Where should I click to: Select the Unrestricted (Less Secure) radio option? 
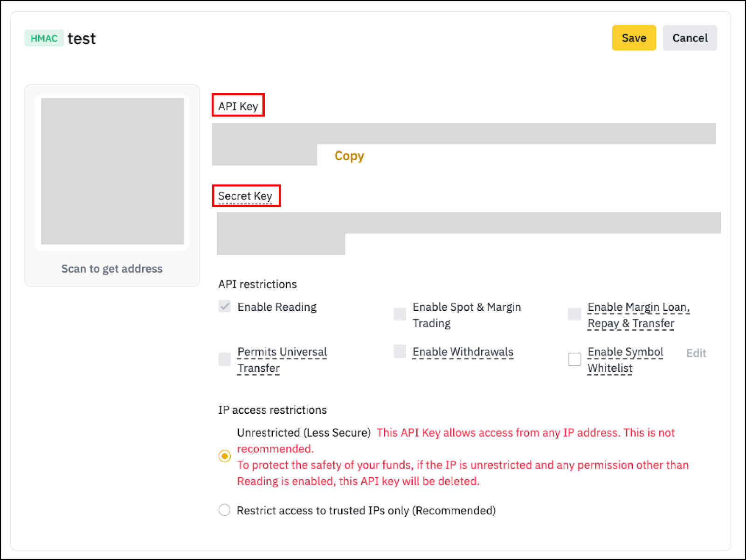pyautogui.click(x=225, y=456)
